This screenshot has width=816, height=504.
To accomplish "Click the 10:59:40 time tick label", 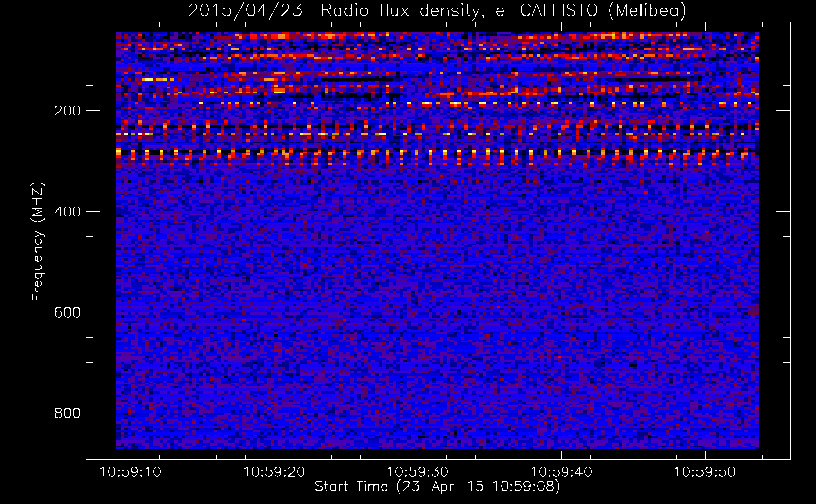I will 561,472.
